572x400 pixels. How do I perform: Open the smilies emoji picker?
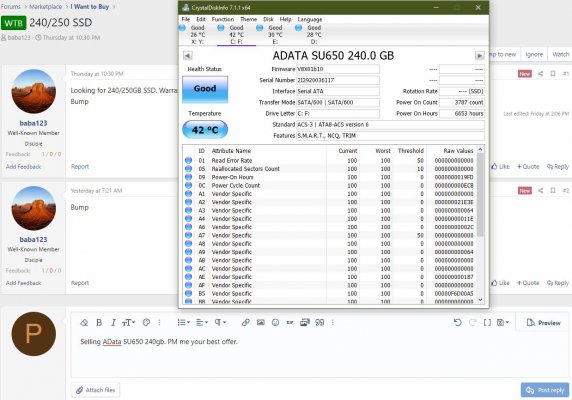pyautogui.click(x=275, y=322)
